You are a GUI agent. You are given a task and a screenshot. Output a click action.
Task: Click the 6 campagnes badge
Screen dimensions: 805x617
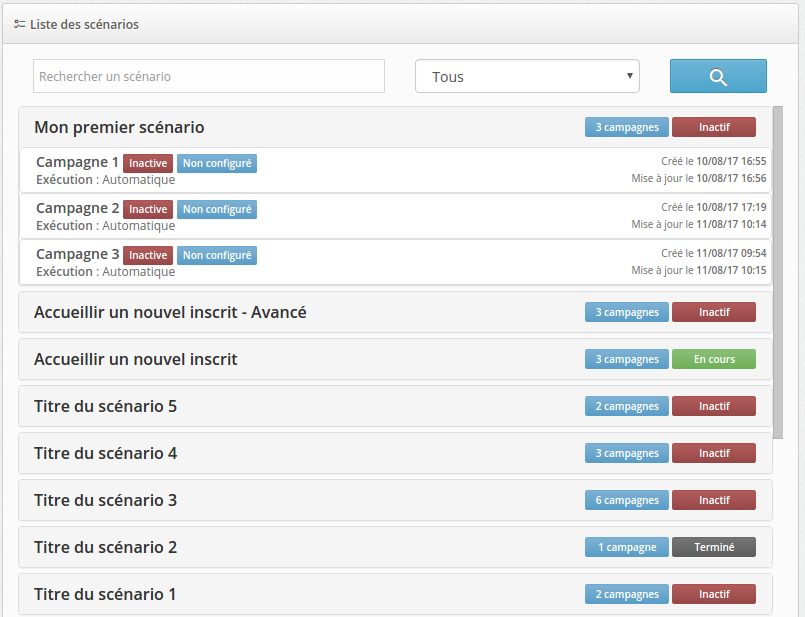[x=627, y=500]
